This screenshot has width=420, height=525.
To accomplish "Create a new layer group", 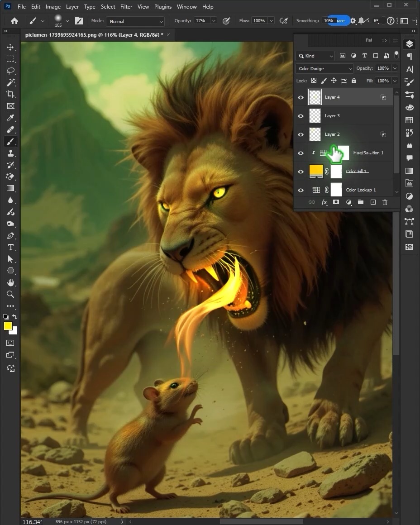I will click(360, 202).
